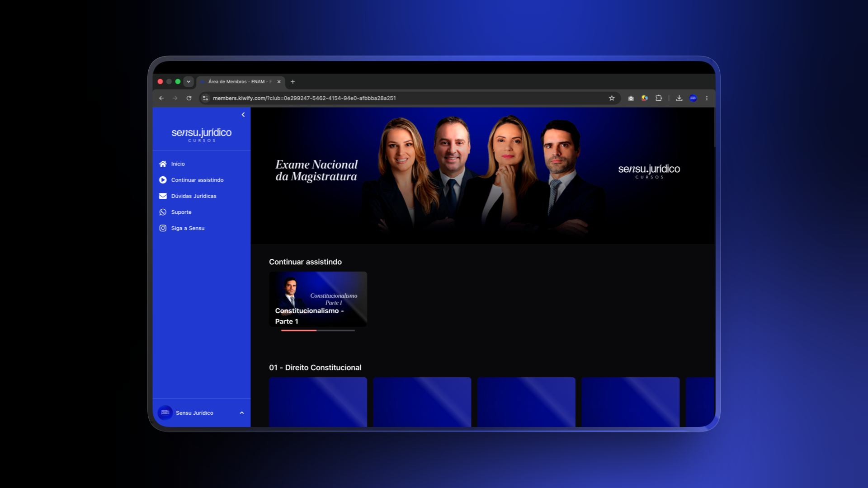Image resolution: width=868 pixels, height=488 pixels.
Task: Open the tab search dropdown arrow
Action: 189,82
